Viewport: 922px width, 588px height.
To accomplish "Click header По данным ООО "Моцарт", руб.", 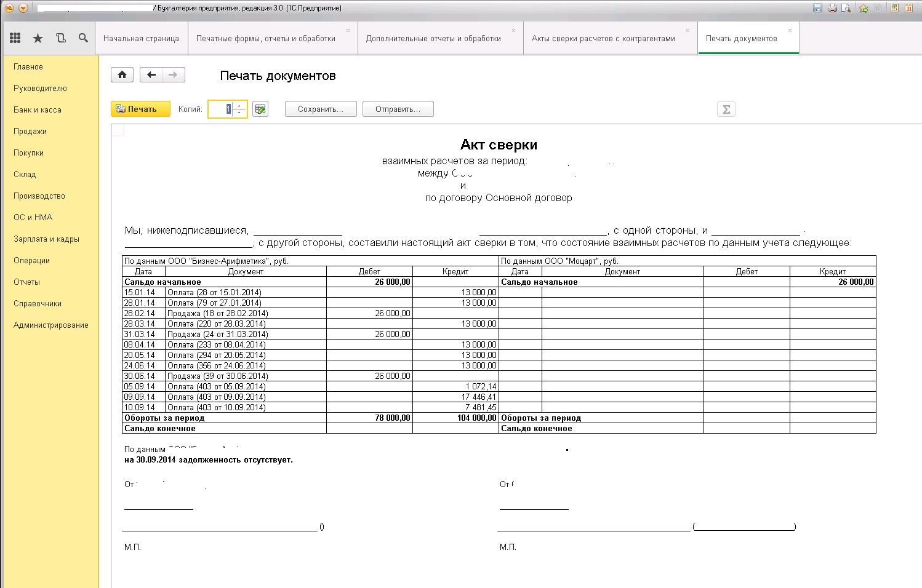I will click(559, 261).
